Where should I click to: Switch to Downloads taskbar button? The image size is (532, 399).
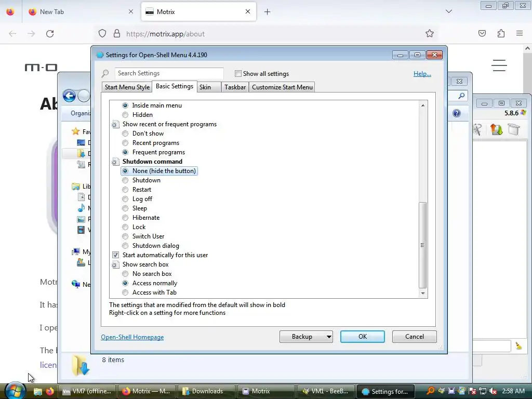click(206, 391)
